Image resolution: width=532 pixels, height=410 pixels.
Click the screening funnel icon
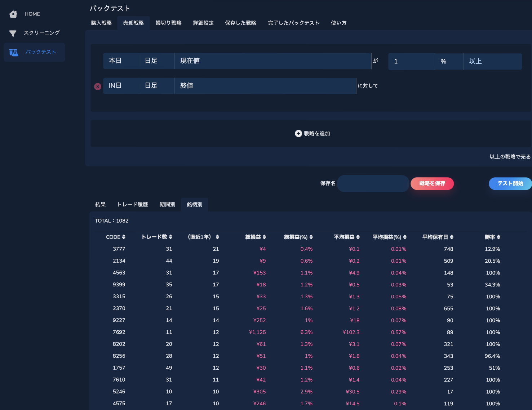pyautogui.click(x=13, y=33)
